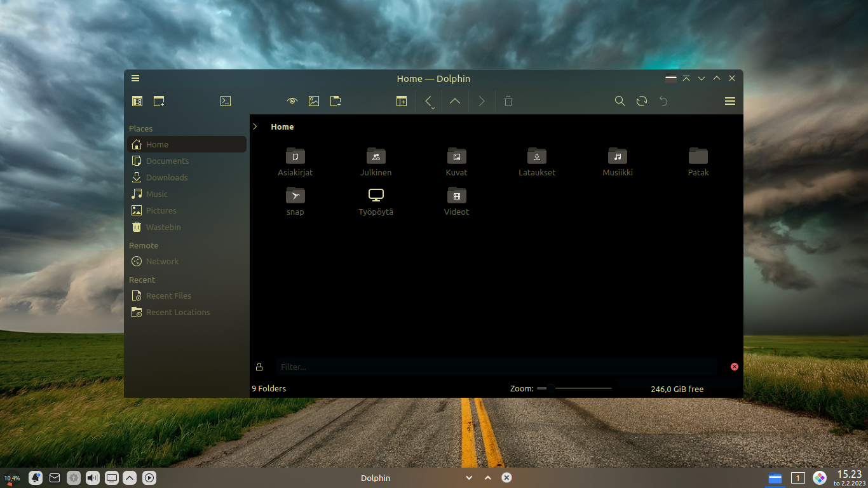This screenshot has width=868, height=488.
Task: Select the snap folder
Action: click(295, 201)
